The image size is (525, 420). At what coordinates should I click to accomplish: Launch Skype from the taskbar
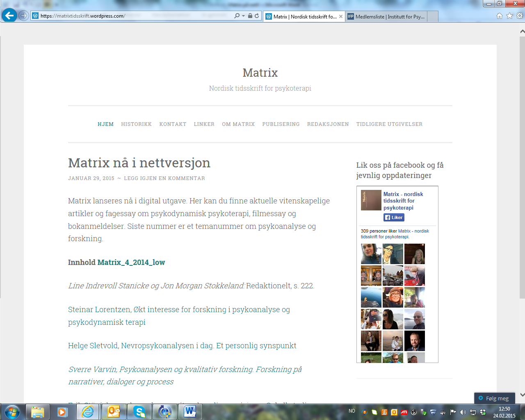tap(139, 411)
